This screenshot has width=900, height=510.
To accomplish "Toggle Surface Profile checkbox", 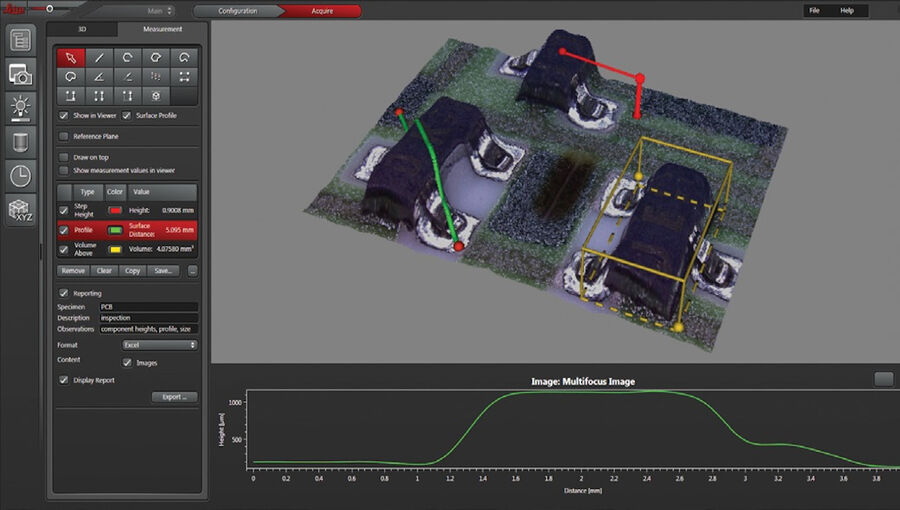I will [x=126, y=115].
